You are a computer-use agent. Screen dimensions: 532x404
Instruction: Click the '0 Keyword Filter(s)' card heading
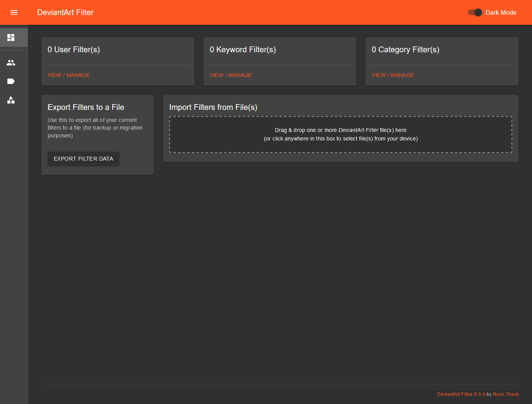coord(243,50)
